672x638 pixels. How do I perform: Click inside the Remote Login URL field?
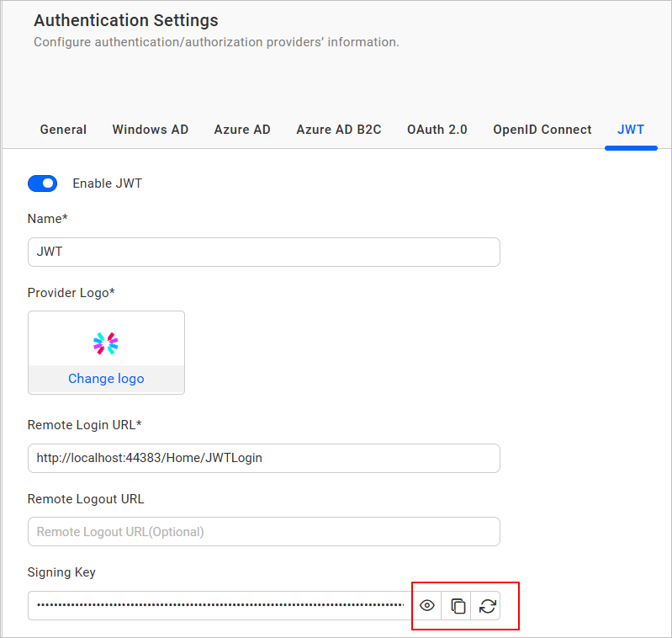(263, 458)
